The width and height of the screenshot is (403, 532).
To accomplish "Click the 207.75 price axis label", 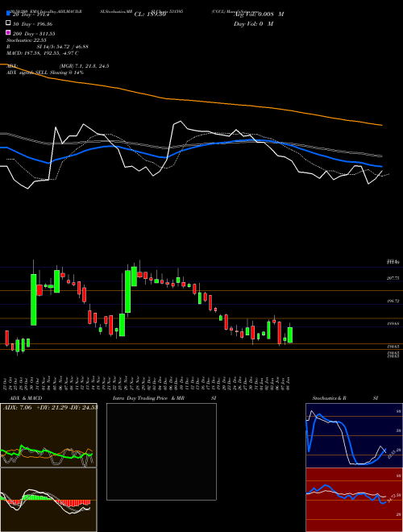I will pos(393,278).
